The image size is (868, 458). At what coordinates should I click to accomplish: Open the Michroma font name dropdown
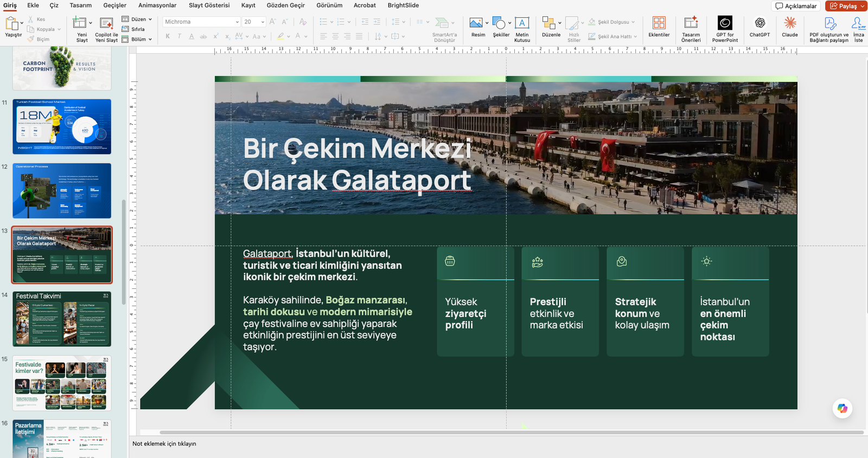237,22
